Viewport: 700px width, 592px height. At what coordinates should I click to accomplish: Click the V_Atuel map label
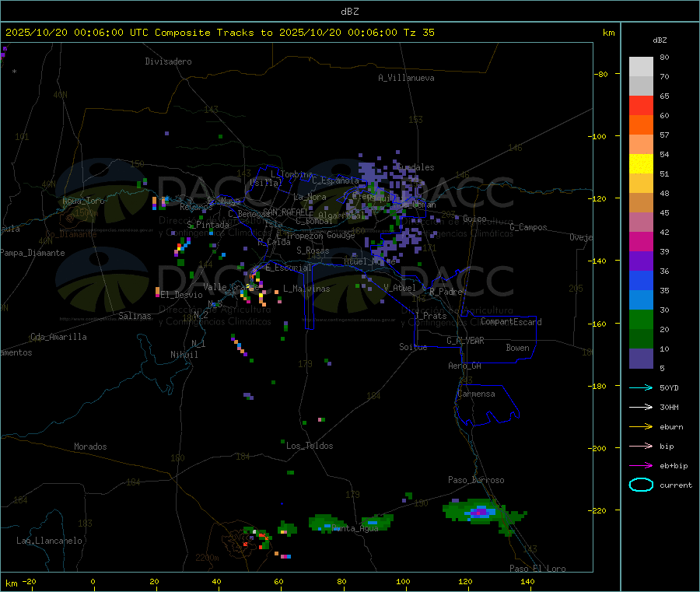coord(400,288)
